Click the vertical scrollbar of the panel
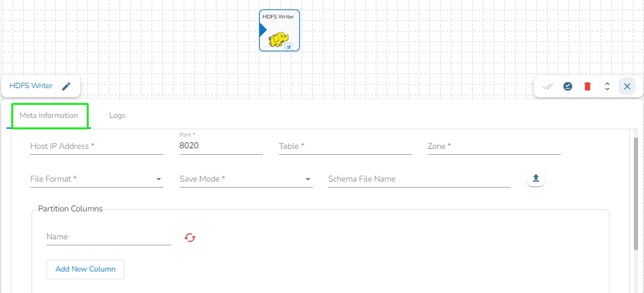Image resolution: width=644 pixels, height=293 pixels. click(636, 191)
